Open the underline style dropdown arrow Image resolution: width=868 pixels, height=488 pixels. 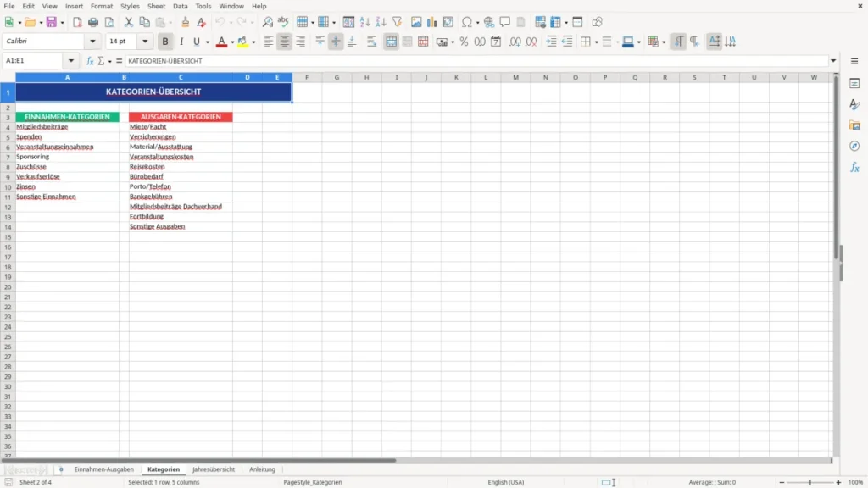click(207, 42)
